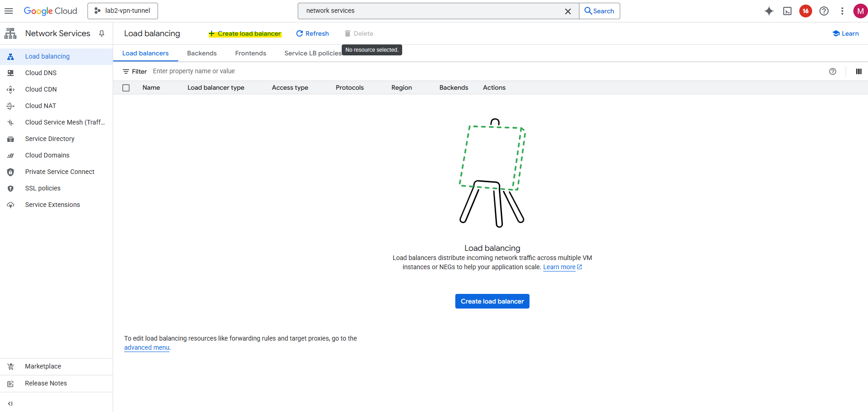This screenshot has height=412, width=868.
Task: Open Gemini AI assistant sparkle icon
Action: click(x=769, y=11)
